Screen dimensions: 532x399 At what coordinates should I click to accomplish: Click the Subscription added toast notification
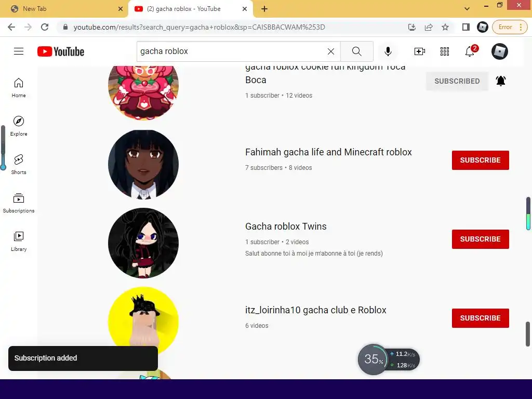(83, 358)
